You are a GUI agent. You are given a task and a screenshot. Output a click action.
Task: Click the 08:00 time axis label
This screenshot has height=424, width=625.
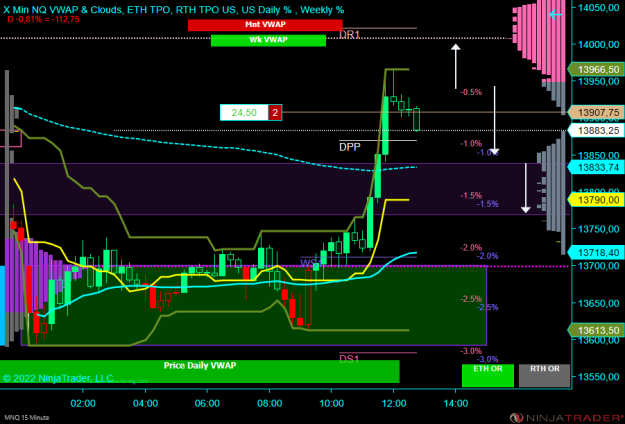(269, 403)
